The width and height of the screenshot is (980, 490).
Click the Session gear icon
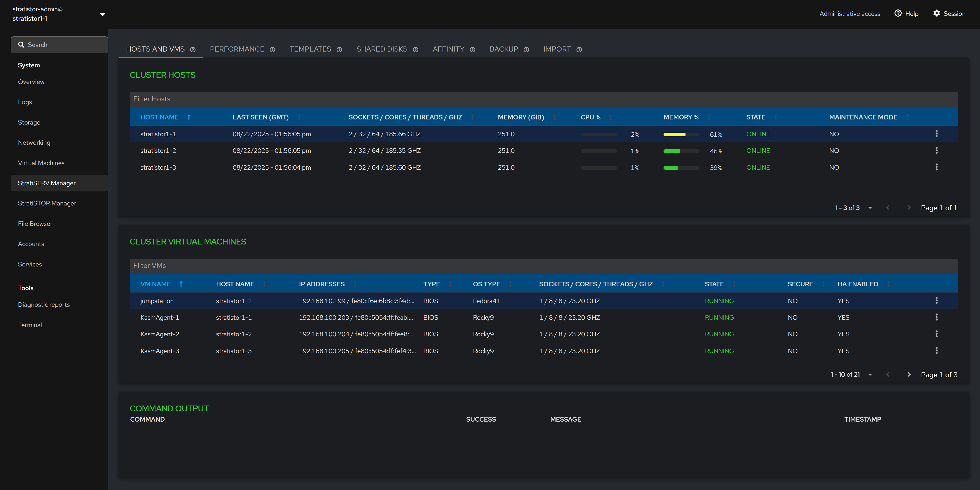(936, 13)
